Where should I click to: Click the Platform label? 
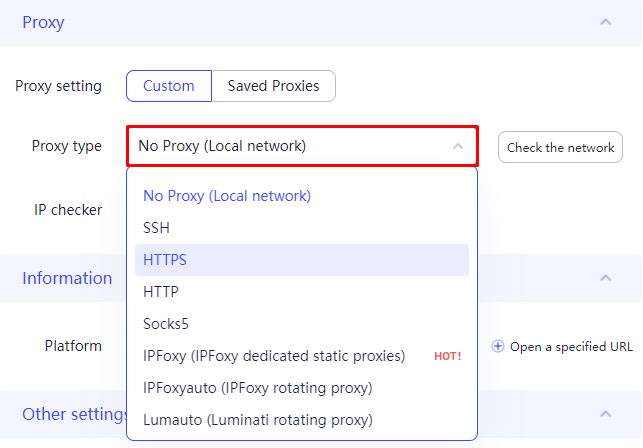pyautogui.click(x=73, y=346)
